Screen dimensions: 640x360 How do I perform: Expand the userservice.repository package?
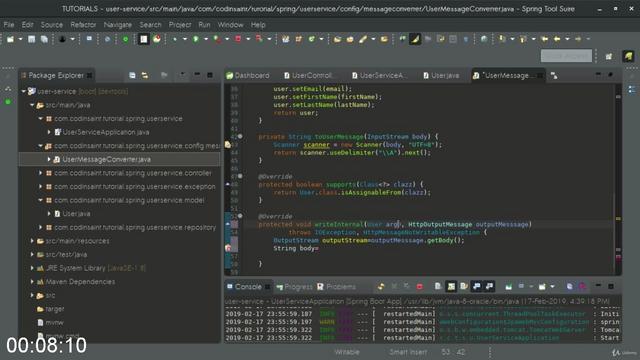coord(40,227)
